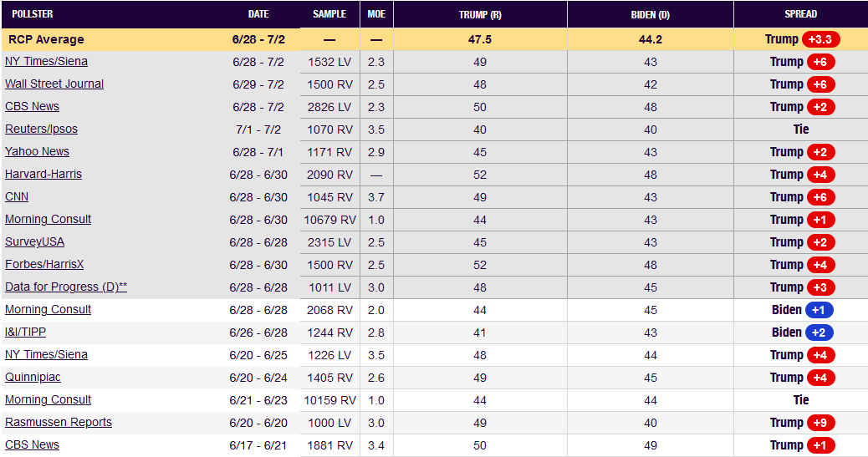Select the Quinnipiac pollster link
868x457 pixels.
click(x=33, y=377)
